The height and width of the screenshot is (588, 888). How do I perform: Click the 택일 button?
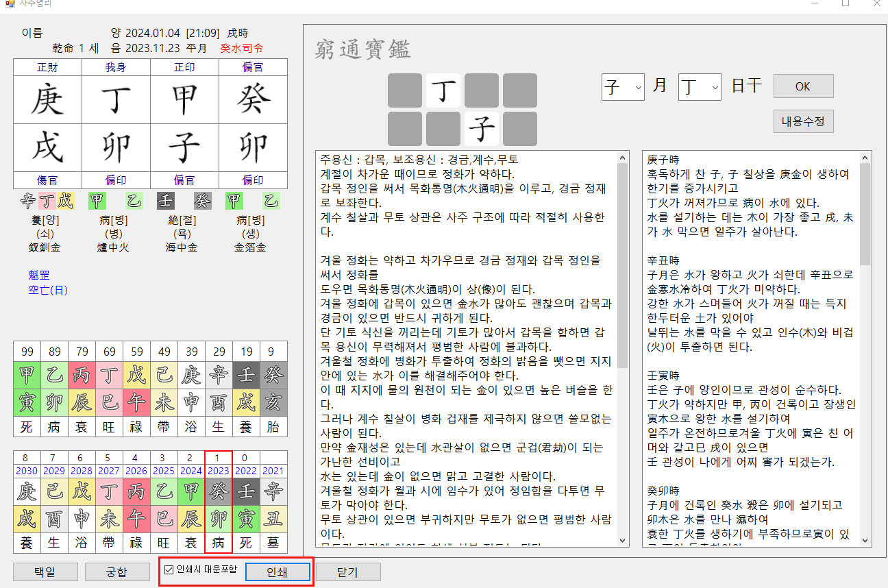[x=47, y=572]
